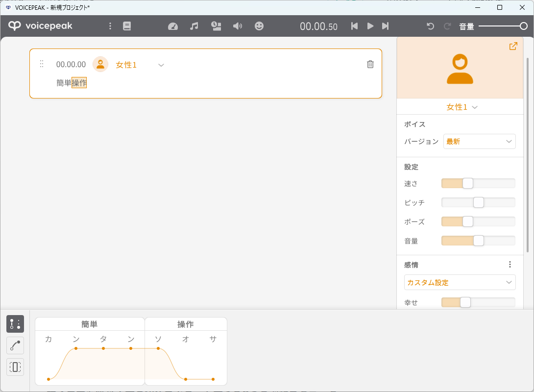This screenshot has width=534, height=392.
Task: Open the バージョン dropdown showing 最新
Action: click(479, 142)
